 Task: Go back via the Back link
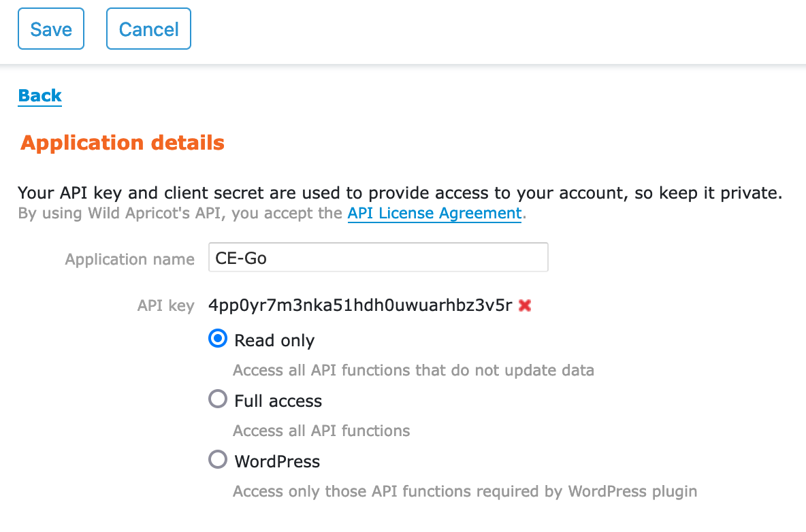39,95
